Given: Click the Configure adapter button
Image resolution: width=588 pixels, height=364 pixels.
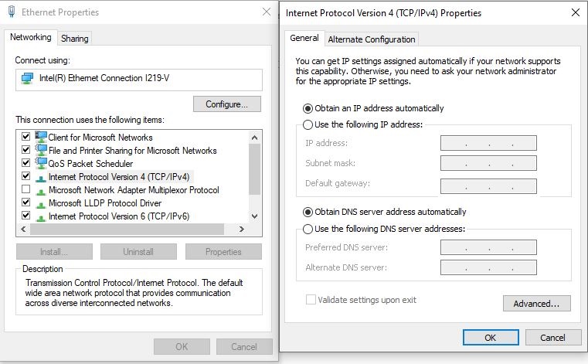Looking at the screenshot, I should pyautogui.click(x=227, y=104).
